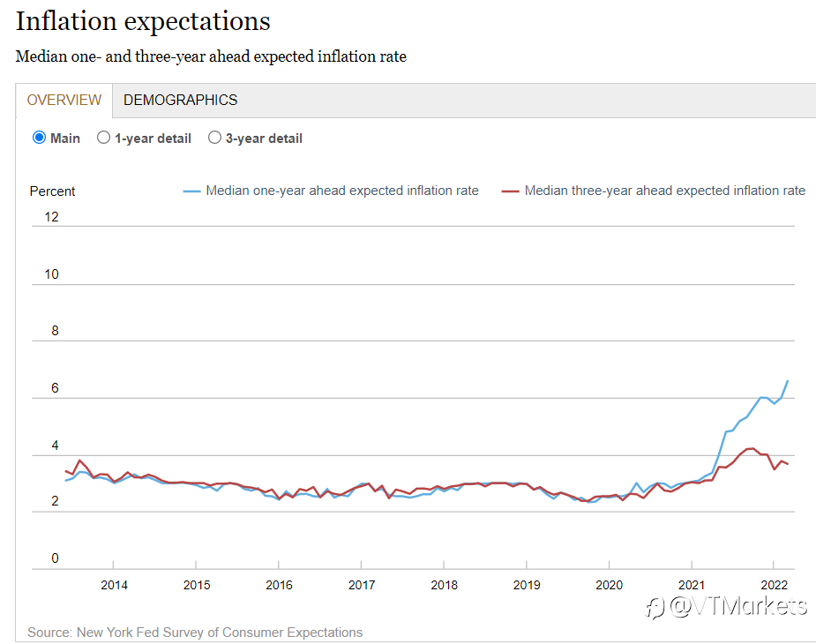
Task: Select the Main radio button
Action: pyautogui.click(x=39, y=138)
